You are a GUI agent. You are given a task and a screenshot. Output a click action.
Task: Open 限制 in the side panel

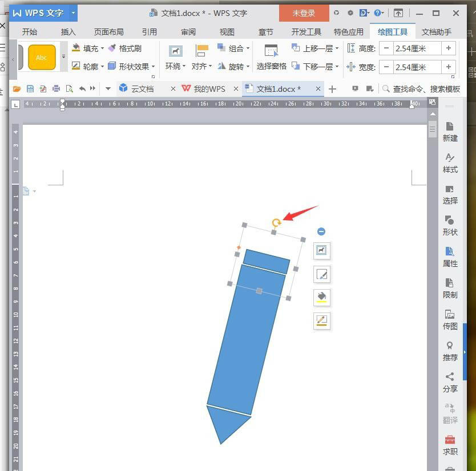coord(450,289)
